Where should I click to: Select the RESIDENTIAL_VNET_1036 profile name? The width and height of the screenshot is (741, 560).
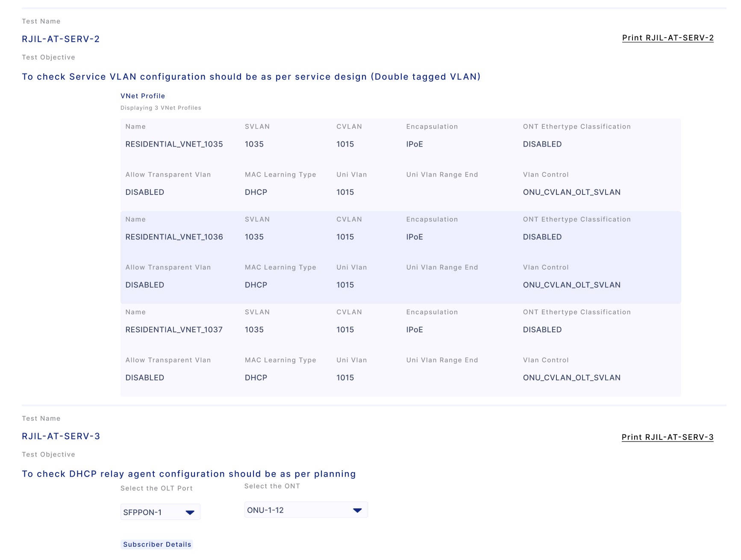pos(174,237)
